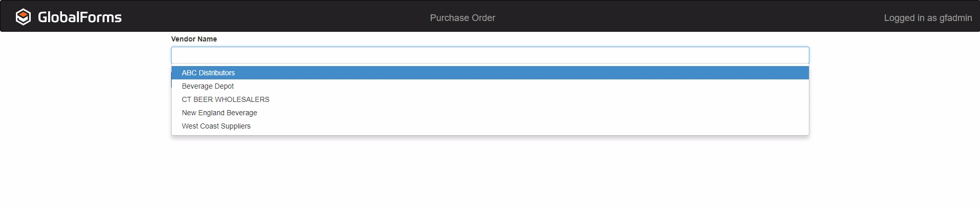
Task: Choose Beverage Depot as the vendor
Action: pyautogui.click(x=207, y=86)
